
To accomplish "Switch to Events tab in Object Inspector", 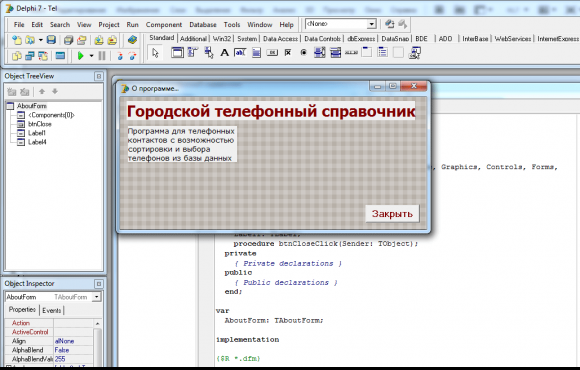I will [x=51, y=310].
